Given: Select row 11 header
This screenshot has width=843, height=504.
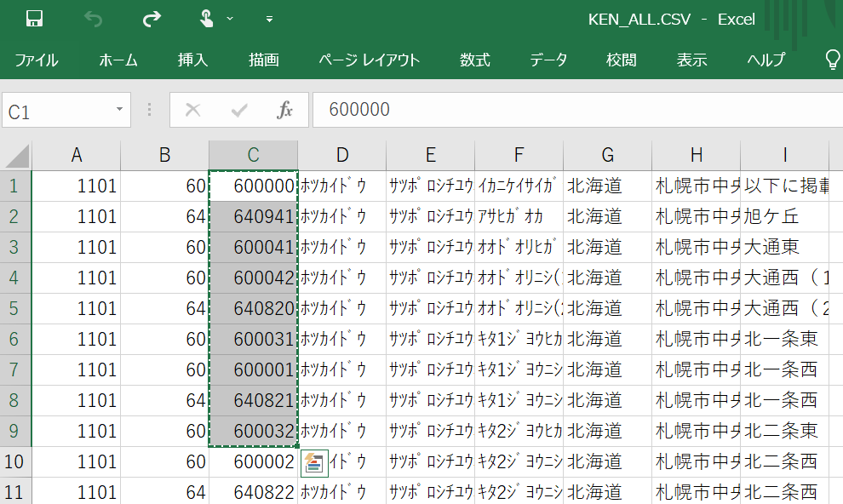Looking at the screenshot, I should (15, 491).
